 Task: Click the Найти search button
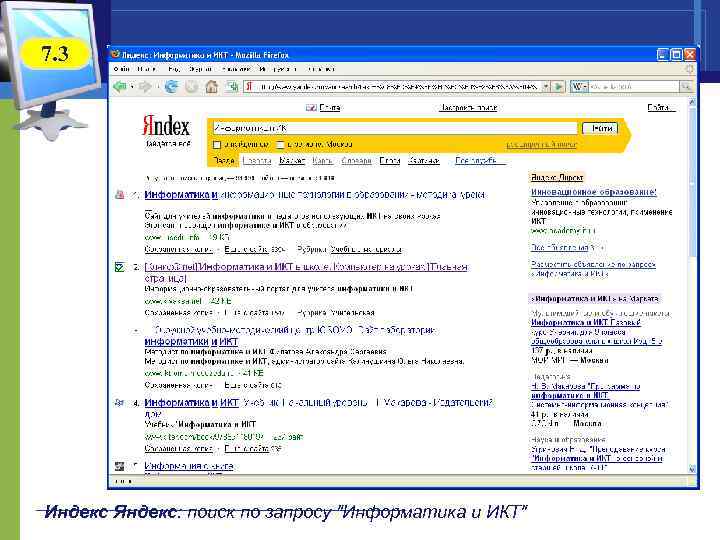tap(601, 128)
